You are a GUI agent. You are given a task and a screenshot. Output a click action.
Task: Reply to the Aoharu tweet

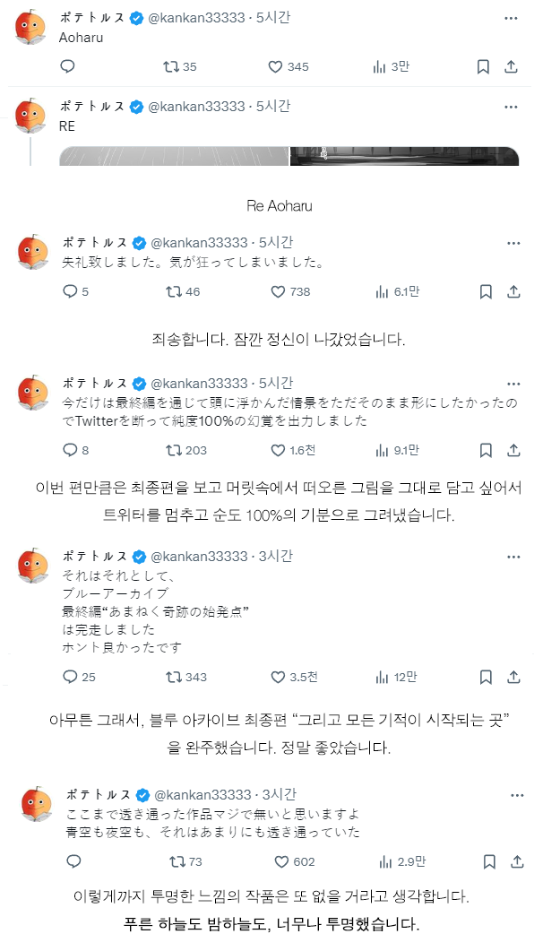click(x=68, y=66)
